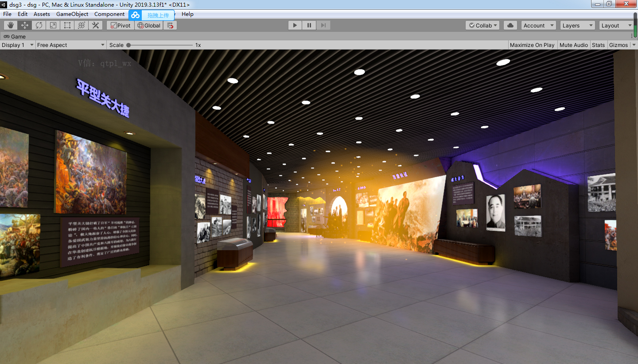Click the Game view Scale slider
638x364 pixels.
(x=159, y=45)
